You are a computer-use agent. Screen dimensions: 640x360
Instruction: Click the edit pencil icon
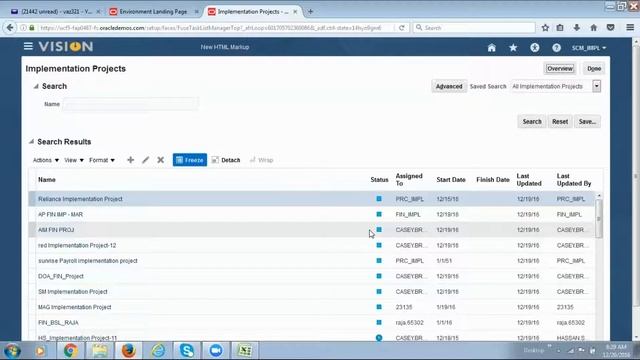pos(146,160)
